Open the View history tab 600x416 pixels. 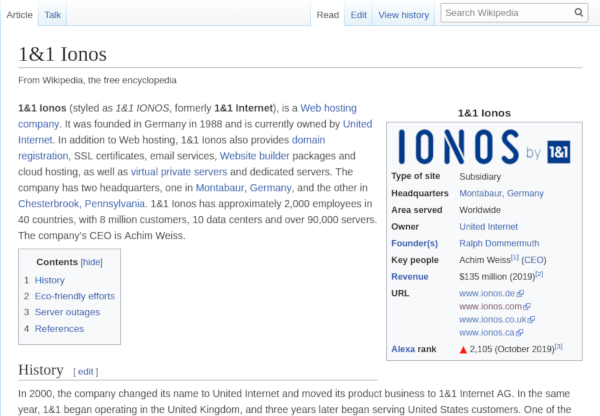(404, 15)
